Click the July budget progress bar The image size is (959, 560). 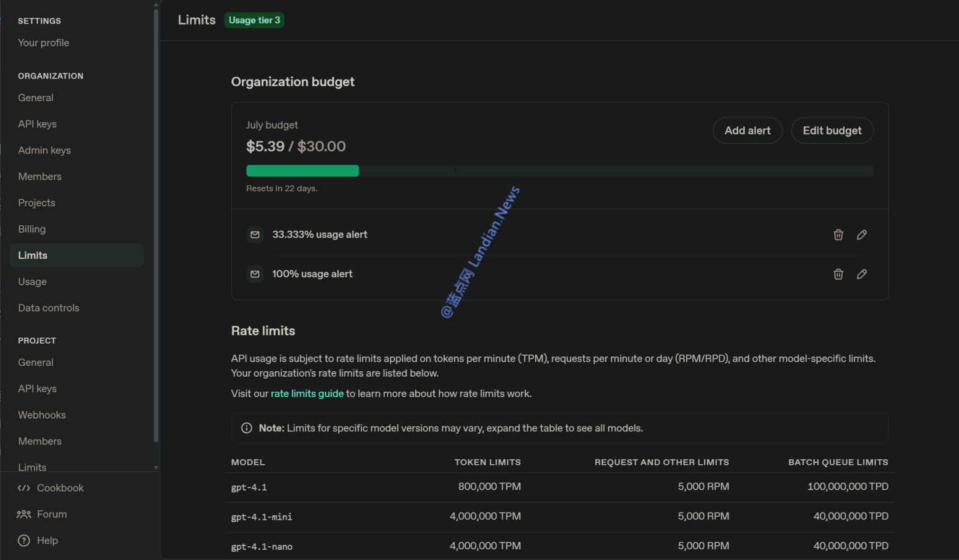click(559, 171)
